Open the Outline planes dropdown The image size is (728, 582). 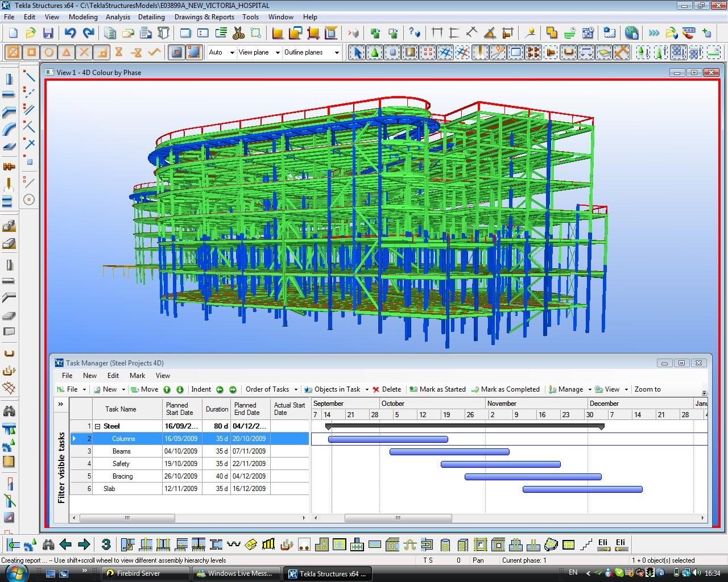(x=337, y=52)
